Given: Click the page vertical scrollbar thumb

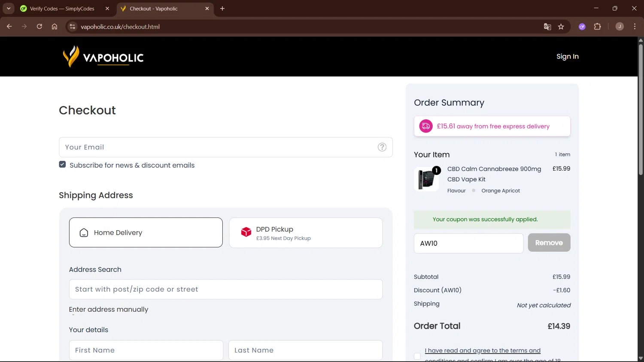Looking at the screenshot, I should (641, 109).
